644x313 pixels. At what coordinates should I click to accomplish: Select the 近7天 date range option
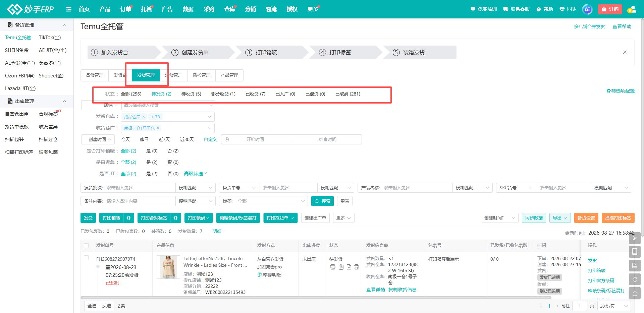tap(164, 139)
